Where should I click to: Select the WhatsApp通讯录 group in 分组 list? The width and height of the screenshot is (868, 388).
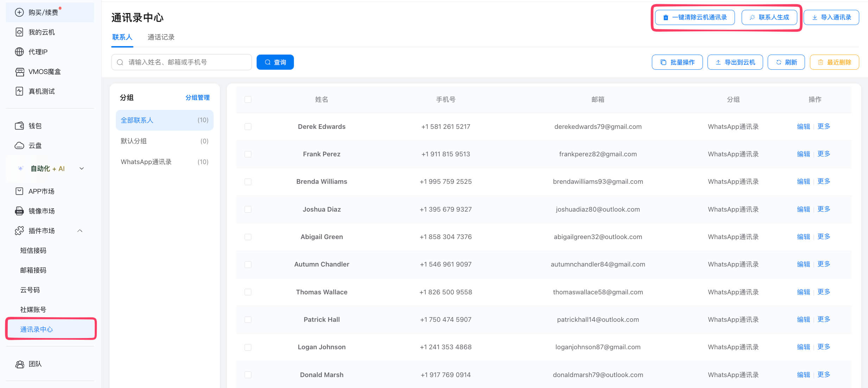164,162
